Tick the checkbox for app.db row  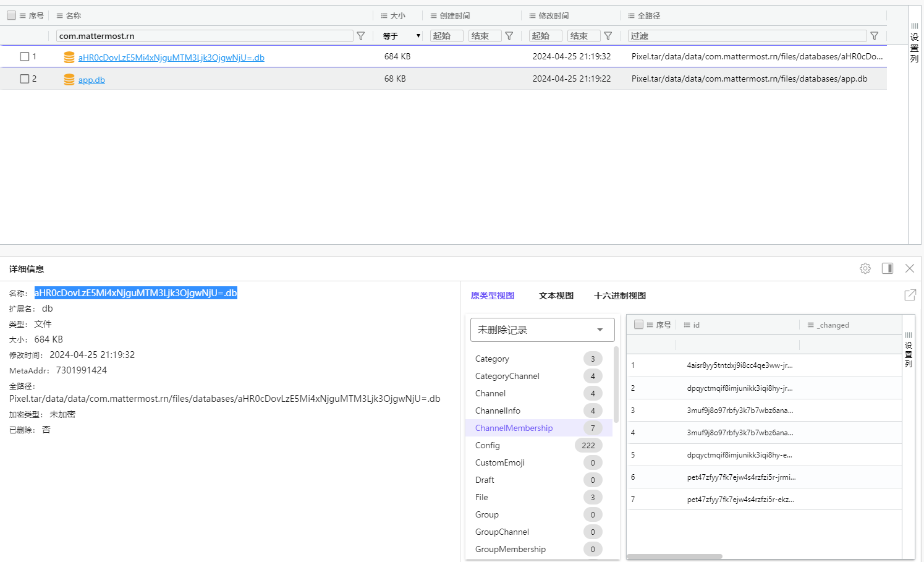click(x=25, y=79)
